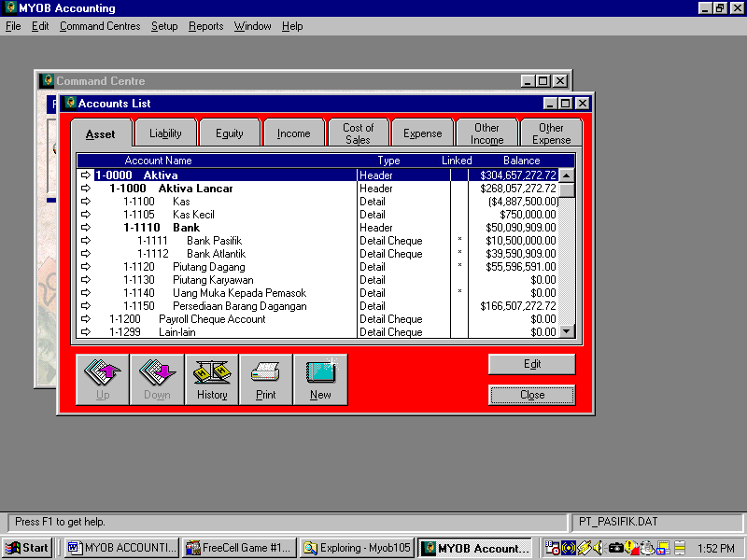Switch to the Equity tab

point(230,133)
